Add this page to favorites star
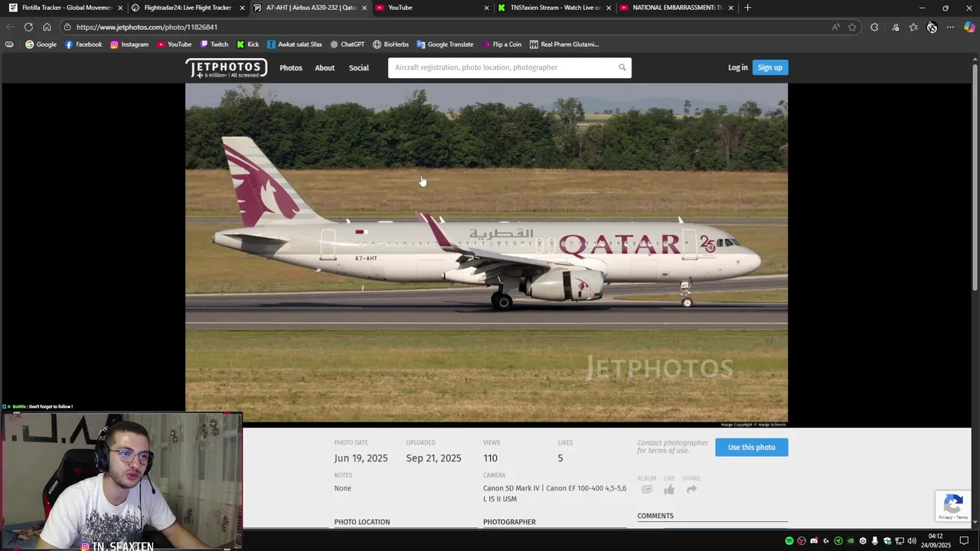The width and height of the screenshot is (980, 551). (x=852, y=27)
